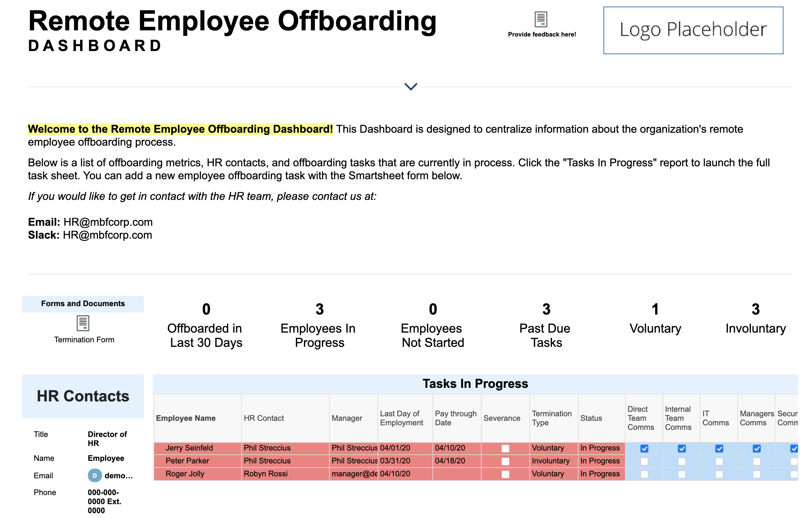The image size is (812, 518).
Task: Click the Forms and Documents header
Action: coord(83,304)
